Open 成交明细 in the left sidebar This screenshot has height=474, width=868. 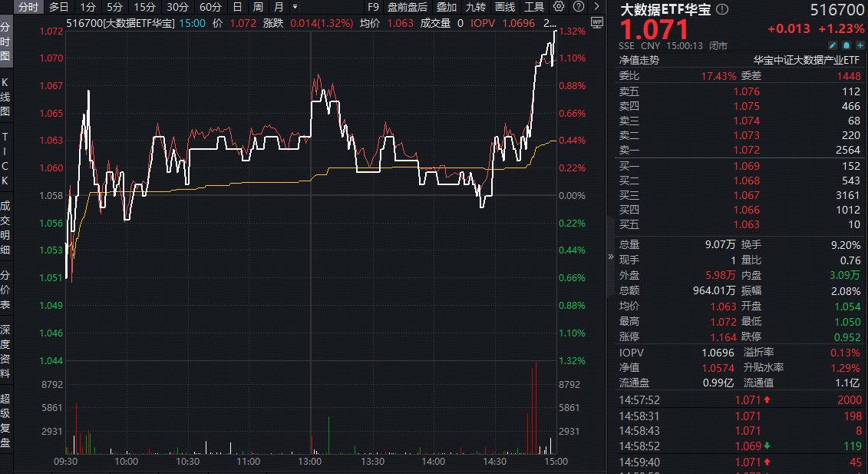[6, 227]
